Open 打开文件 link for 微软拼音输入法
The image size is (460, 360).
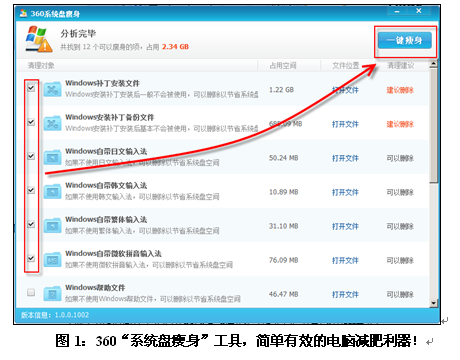click(x=345, y=260)
